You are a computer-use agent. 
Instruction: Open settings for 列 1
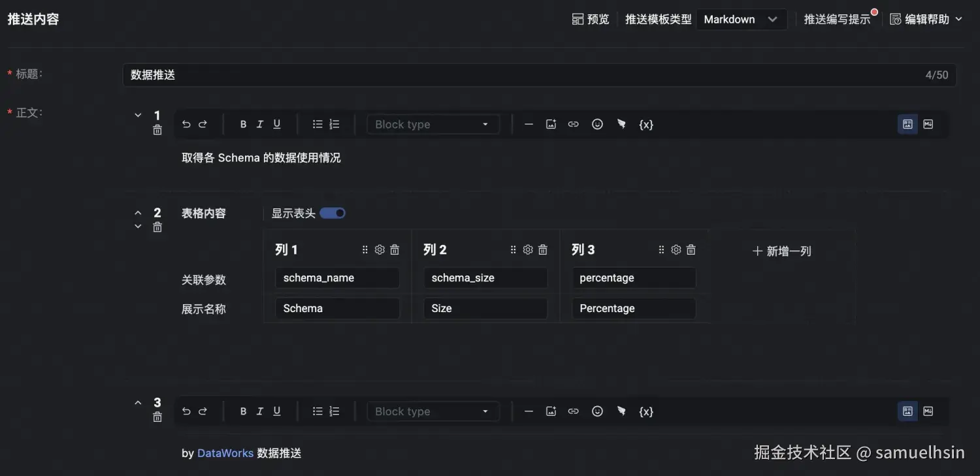click(x=380, y=249)
